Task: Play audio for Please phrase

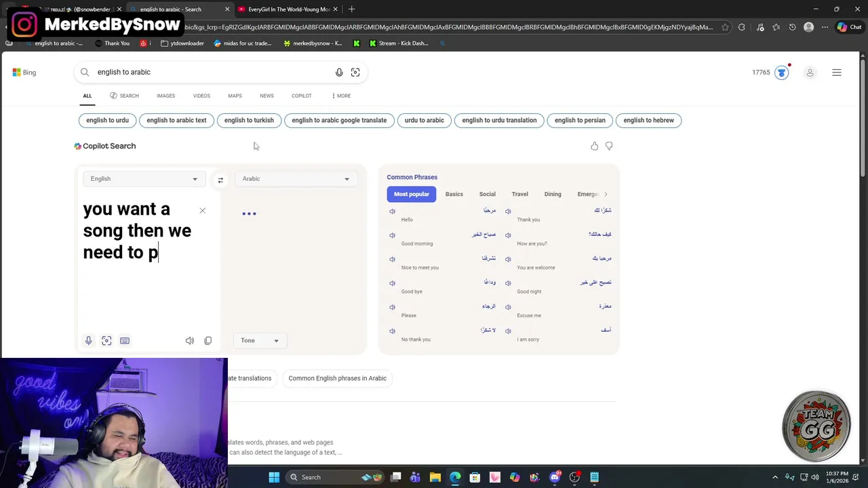Action: click(392, 307)
